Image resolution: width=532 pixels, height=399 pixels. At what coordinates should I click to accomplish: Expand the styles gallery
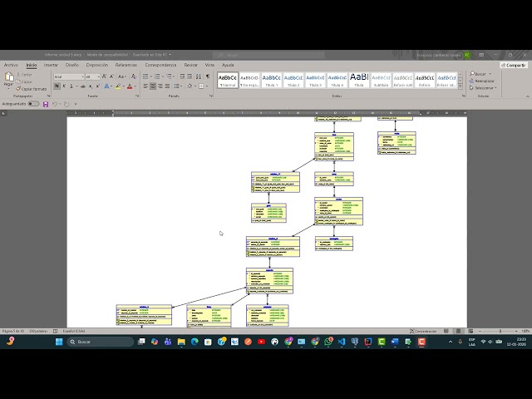(x=461, y=86)
